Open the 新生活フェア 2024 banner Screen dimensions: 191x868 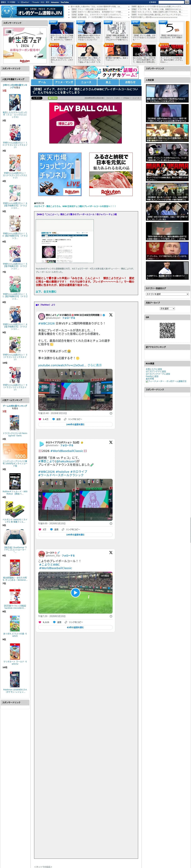coord(25,45)
